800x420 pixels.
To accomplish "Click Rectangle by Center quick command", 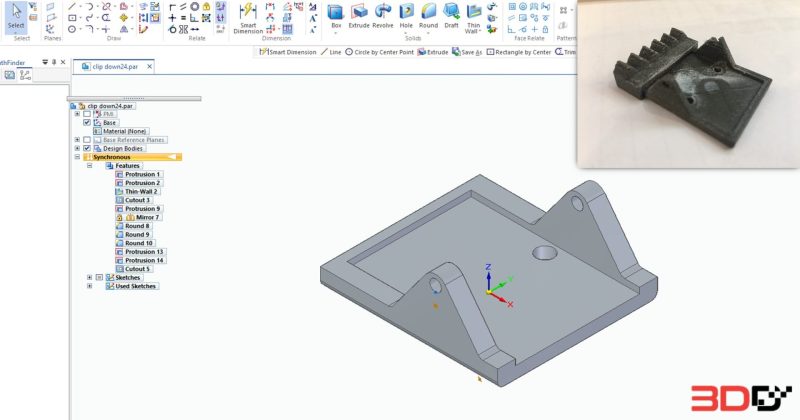I will point(518,52).
